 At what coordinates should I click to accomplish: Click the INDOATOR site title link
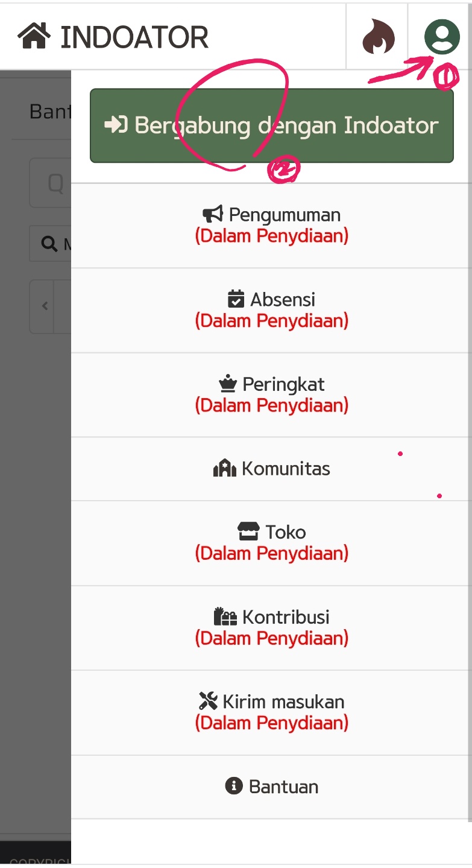tap(134, 37)
